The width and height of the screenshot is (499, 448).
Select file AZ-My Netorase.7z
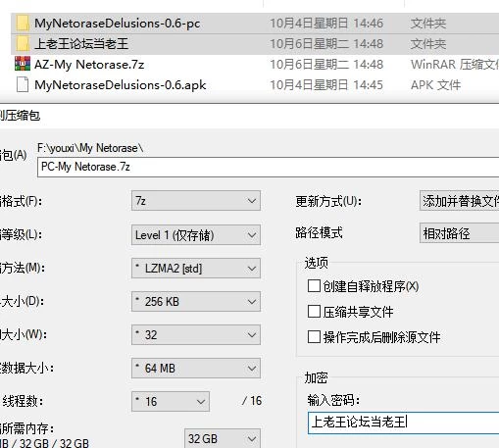pyautogui.click(x=89, y=65)
